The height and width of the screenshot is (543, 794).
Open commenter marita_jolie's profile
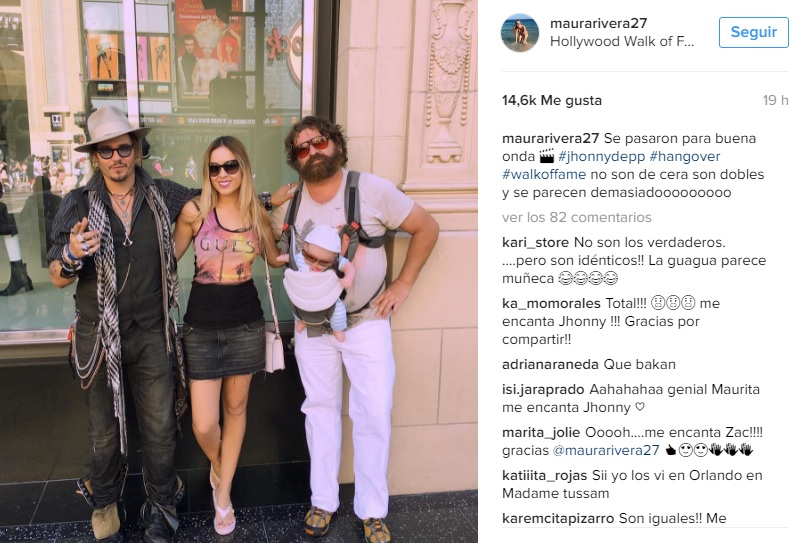coord(541,433)
